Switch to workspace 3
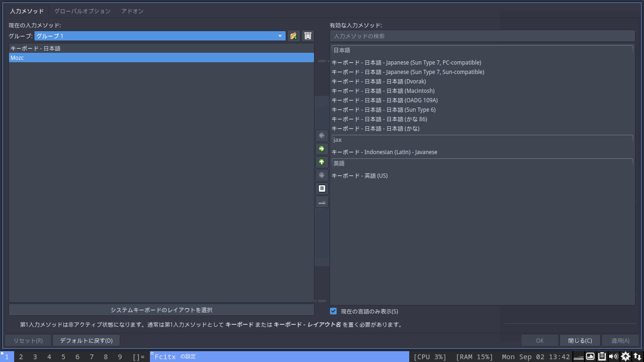Image resolution: width=644 pixels, height=362 pixels. pos(35,357)
